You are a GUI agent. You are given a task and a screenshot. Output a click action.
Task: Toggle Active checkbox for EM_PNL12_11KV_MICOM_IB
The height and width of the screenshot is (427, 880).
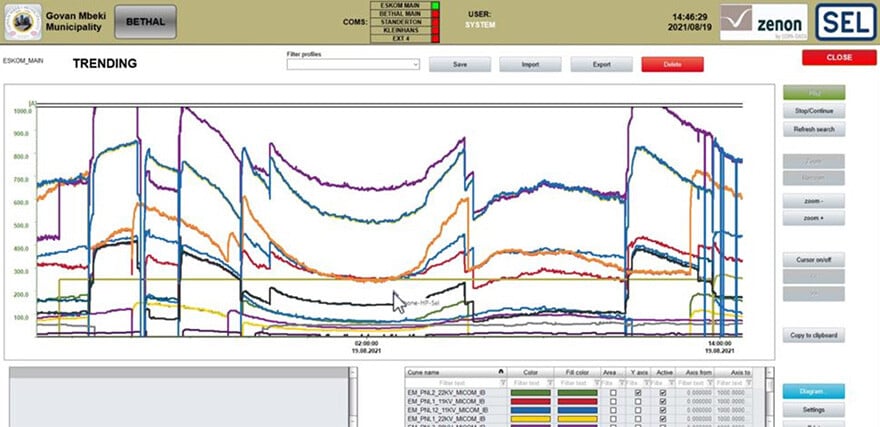pos(663,410)
